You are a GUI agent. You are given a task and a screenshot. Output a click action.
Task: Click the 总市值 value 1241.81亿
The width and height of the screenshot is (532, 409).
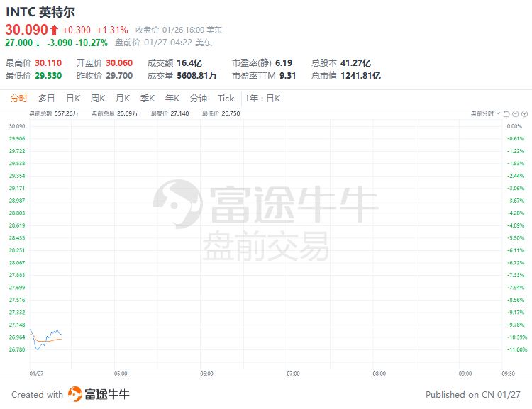[360, 76]
